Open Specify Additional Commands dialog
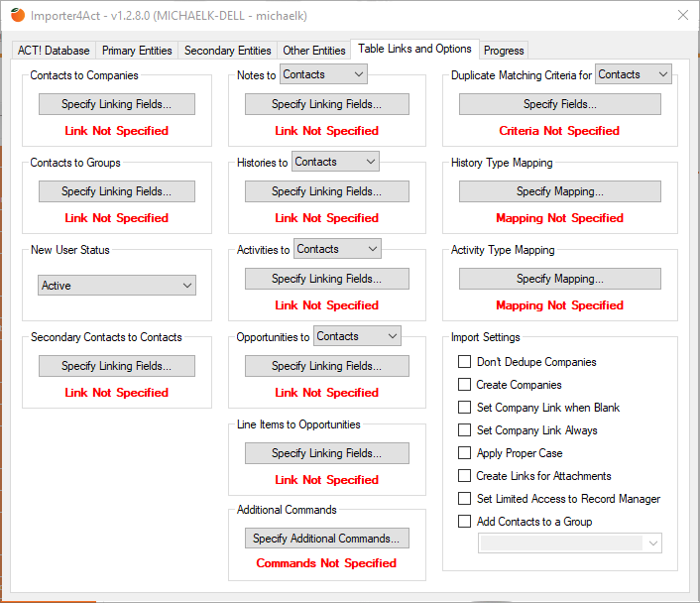The width and height of the screenshot is (700, 603). click(x=327, y=539)
